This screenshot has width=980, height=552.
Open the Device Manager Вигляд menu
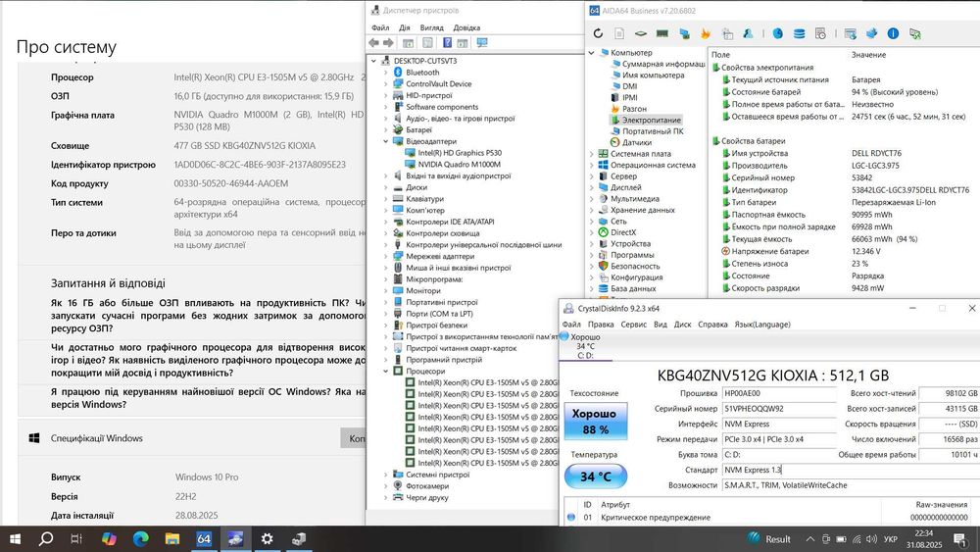[432, 27]
